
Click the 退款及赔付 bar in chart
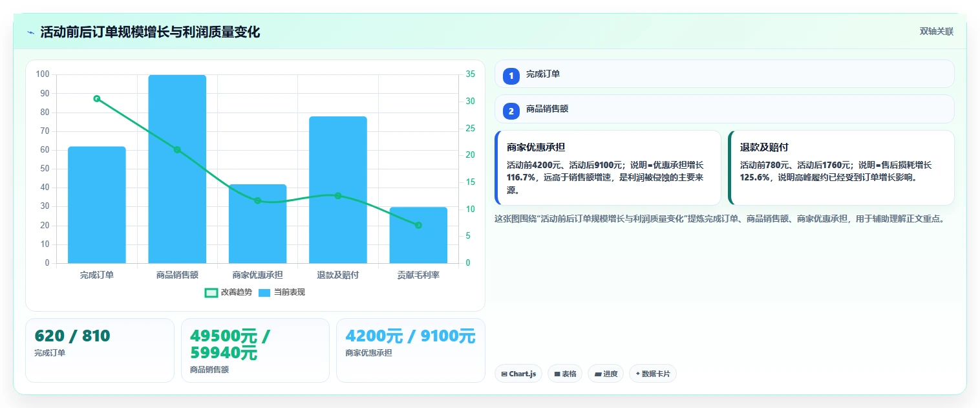tap(338, 190)
